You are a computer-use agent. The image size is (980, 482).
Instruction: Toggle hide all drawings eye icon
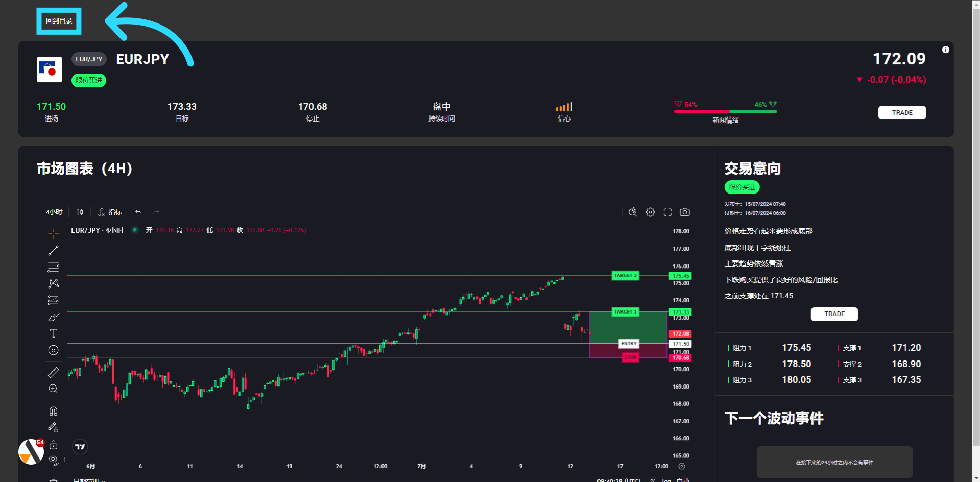point(53,460)
